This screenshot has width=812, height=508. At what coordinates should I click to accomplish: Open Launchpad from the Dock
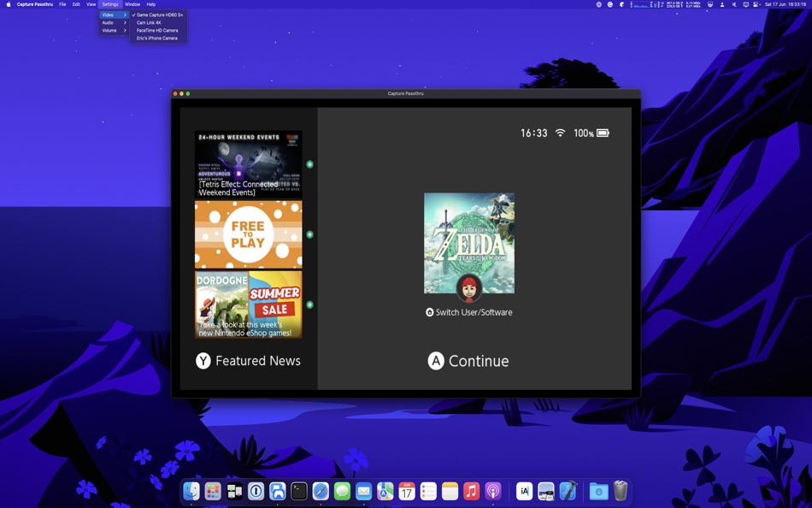213,490
